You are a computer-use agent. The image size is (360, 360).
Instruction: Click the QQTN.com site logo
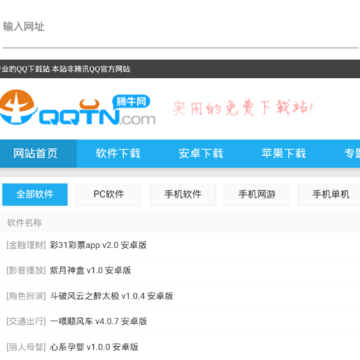(x=78, y=108)
